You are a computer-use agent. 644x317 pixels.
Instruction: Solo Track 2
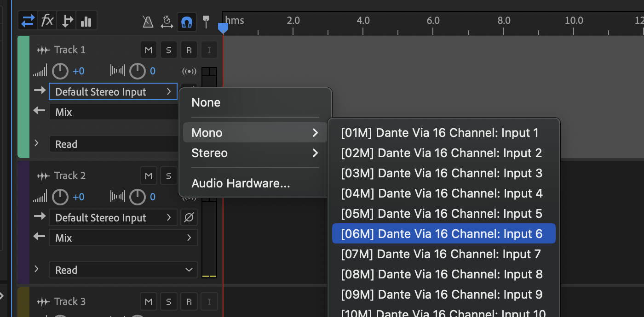click(x=168, y=176)
